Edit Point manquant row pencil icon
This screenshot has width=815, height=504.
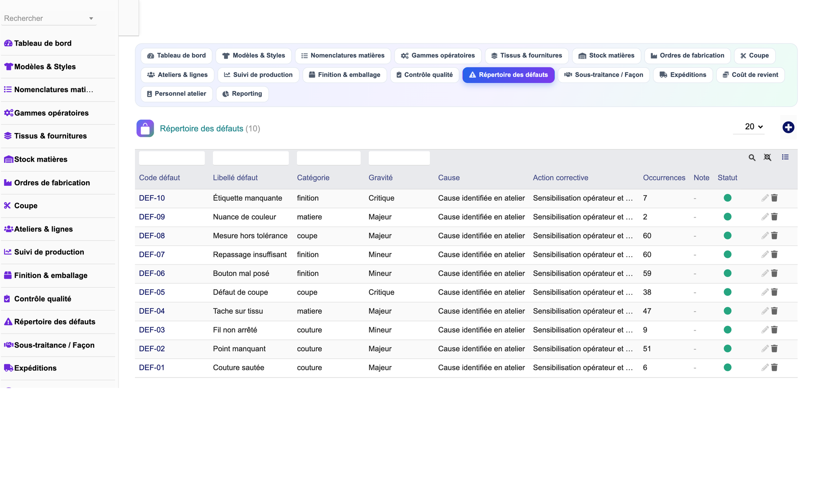point(765,349)
